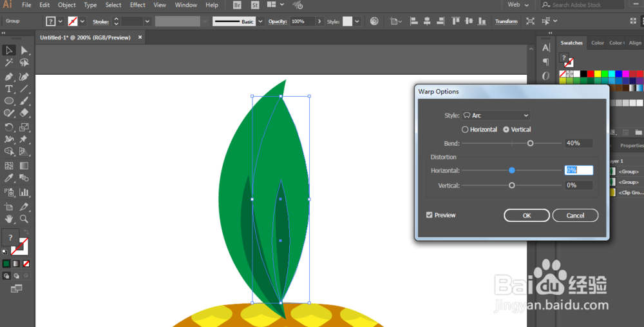This screenshot has width=644, height=327.
Task: Click the Recolor Artwork wheel icon
Action: click(374, 21)
